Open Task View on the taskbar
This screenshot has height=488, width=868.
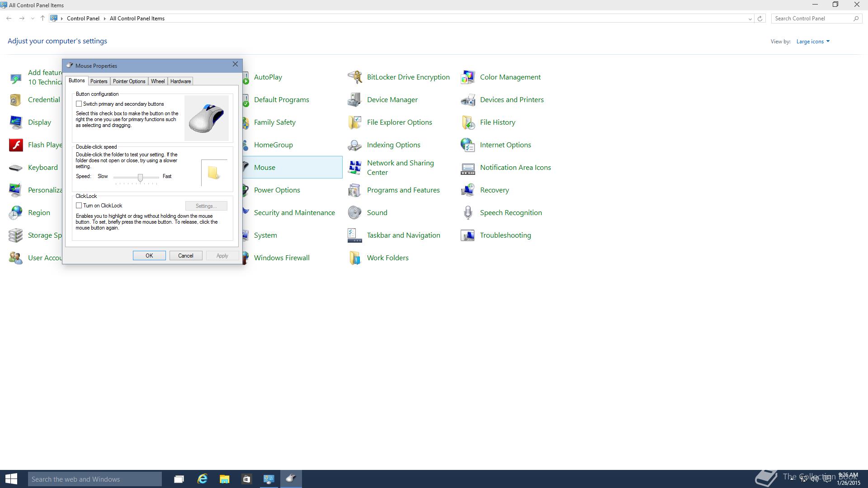point(179,479)
